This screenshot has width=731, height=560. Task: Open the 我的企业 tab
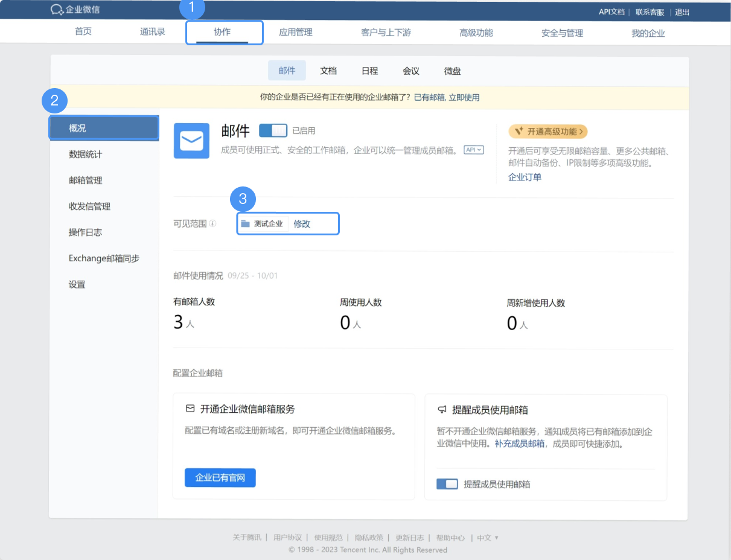pos(648,33)
